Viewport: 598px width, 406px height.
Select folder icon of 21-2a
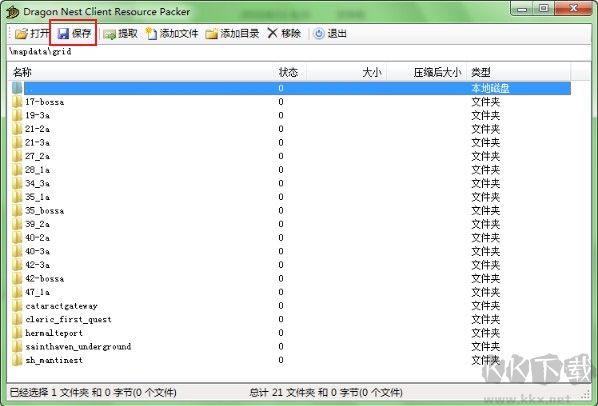[x=17, y=129]
